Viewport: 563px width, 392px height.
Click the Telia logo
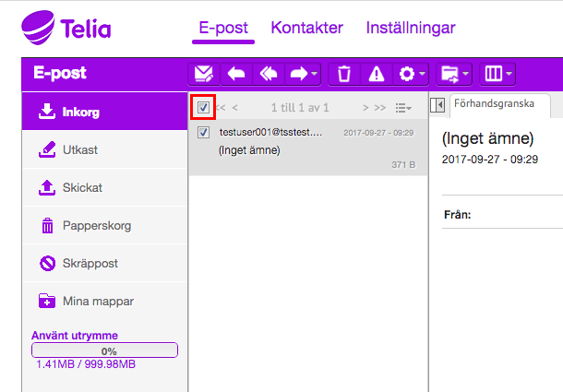point(66,28)
